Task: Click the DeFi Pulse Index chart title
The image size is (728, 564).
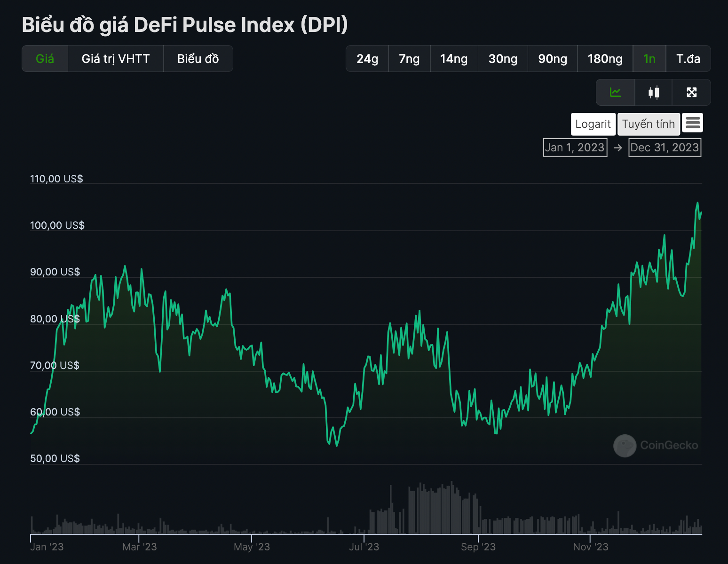Action: (x=185, y=25)
